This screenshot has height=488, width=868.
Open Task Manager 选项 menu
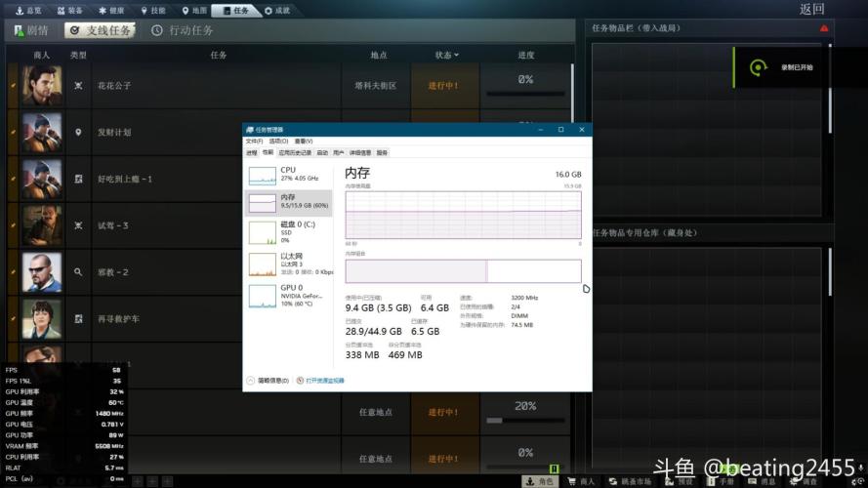(278, 142)
